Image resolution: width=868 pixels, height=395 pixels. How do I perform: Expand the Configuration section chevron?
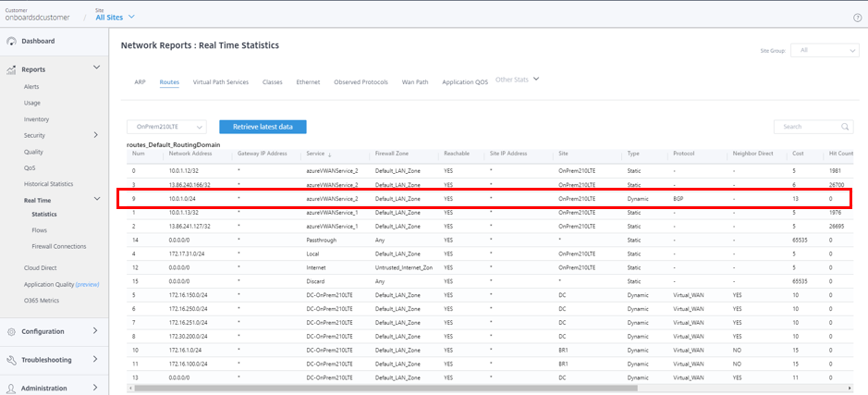[x=95, y=331]
